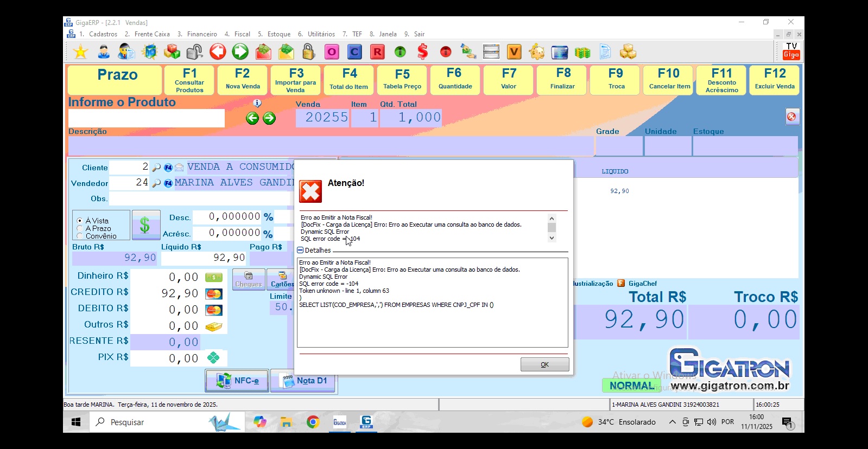Click the red left arrow toolbar icon
Image resolution: width=868 pixels, height=449 pixels.
pos(218,52)
